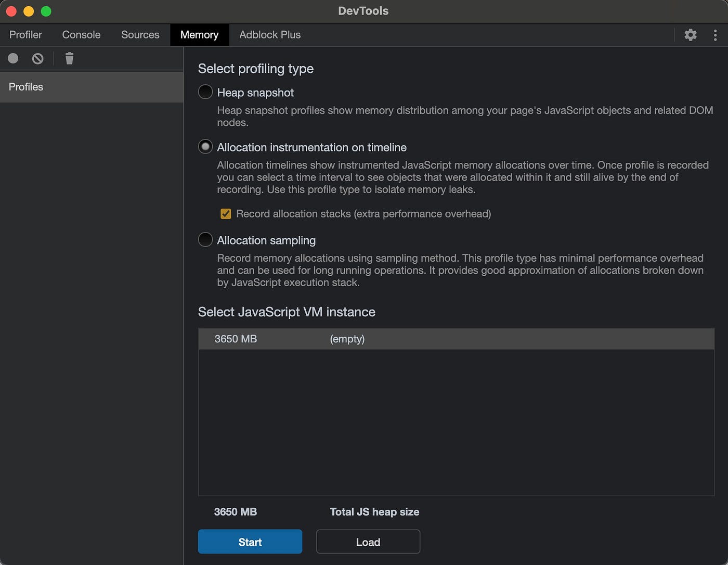Switch to the Profiler tab
The width and height of the screenshot is (728, 565).
coord(25,35)
